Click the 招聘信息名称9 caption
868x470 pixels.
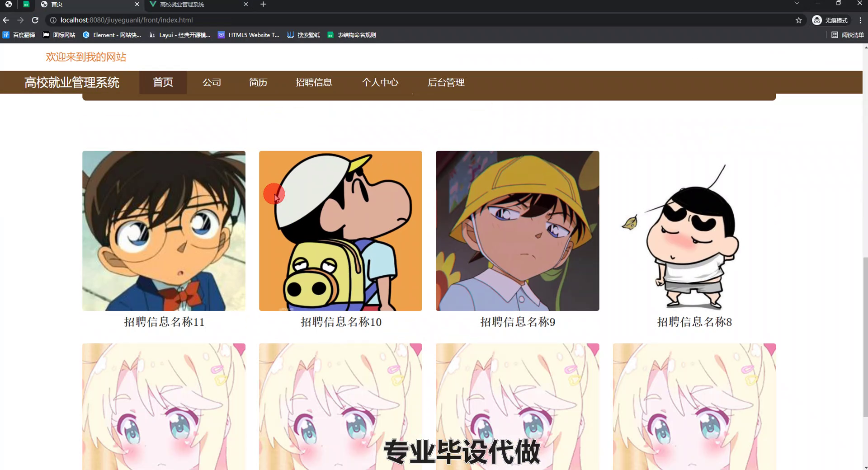coord(518,322)
